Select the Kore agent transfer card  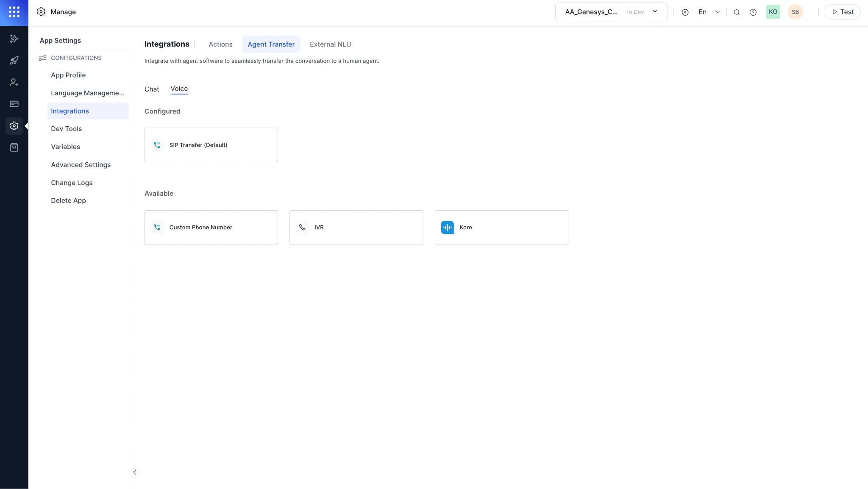(501, 228)
